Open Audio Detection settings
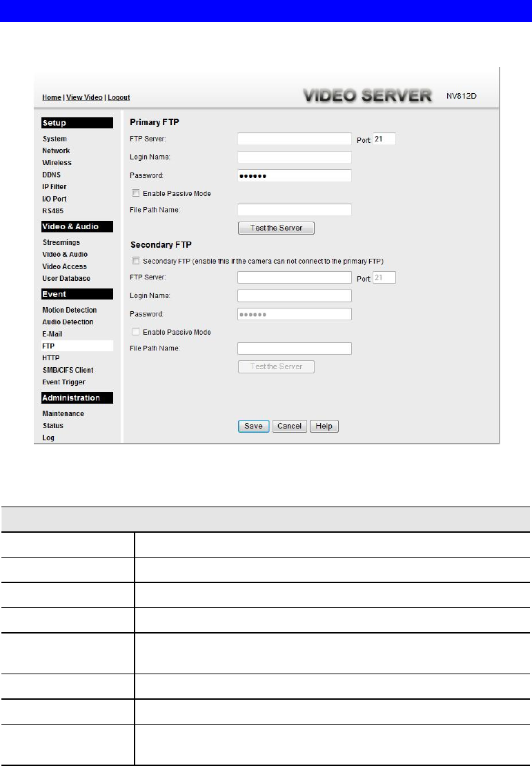 click(x=68, y=322)
